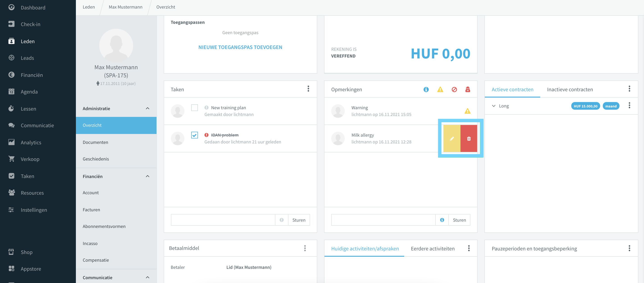Collapse the Financiën submenu section
Image resolution: width=644 pixels, height=283 pixels.
point(147,176)
